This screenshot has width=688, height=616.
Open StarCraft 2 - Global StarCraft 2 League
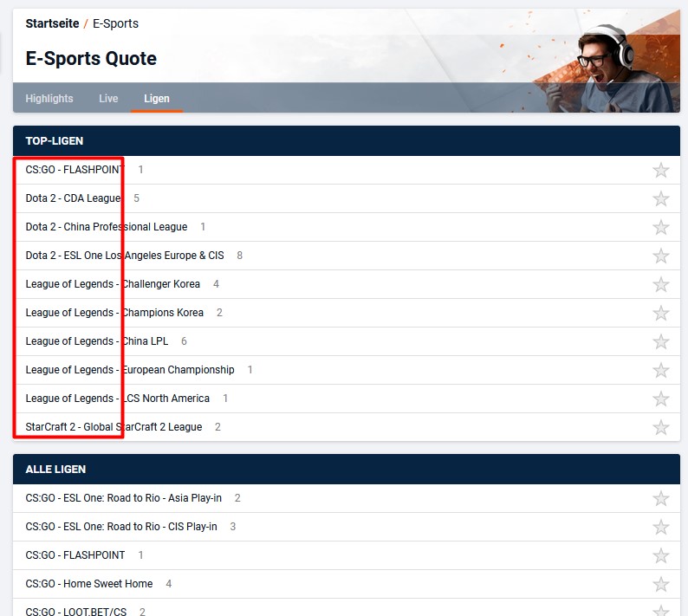tap(114, 427)
